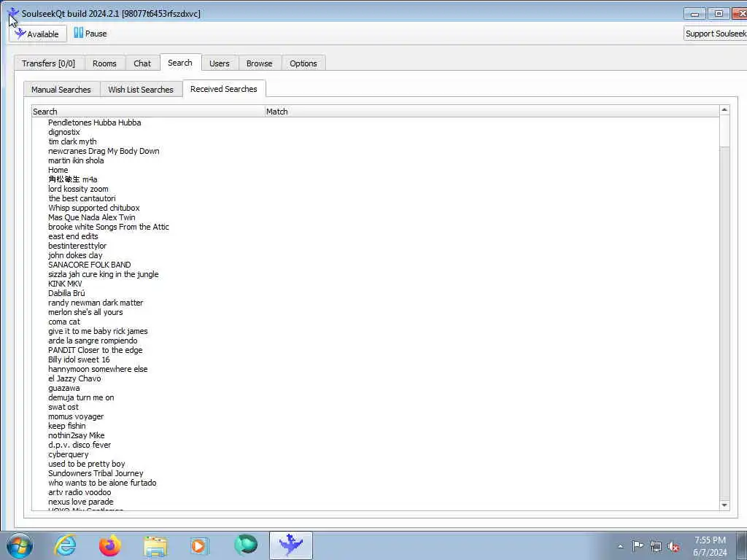
Task: Click the muted volume tray icon
Action: pyautogui.click(x=673, y=546)
